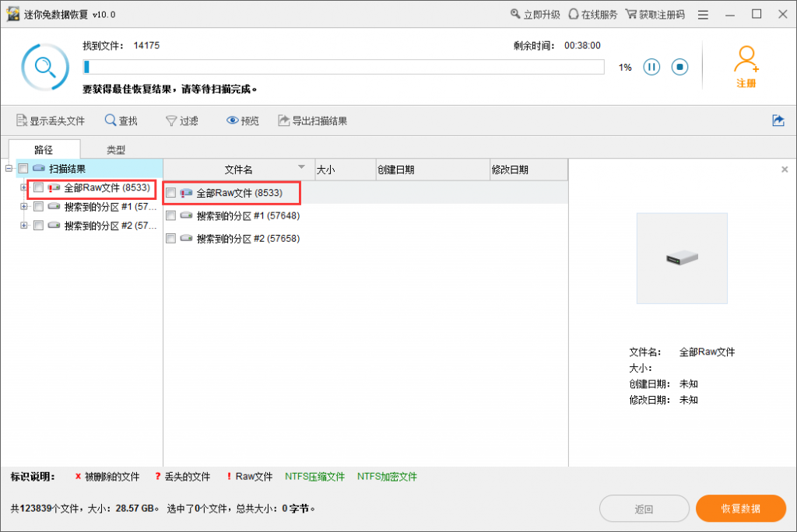Click the 1% progress percentage text
Viewport: 797px width, 532px height.
click(625, 67)
